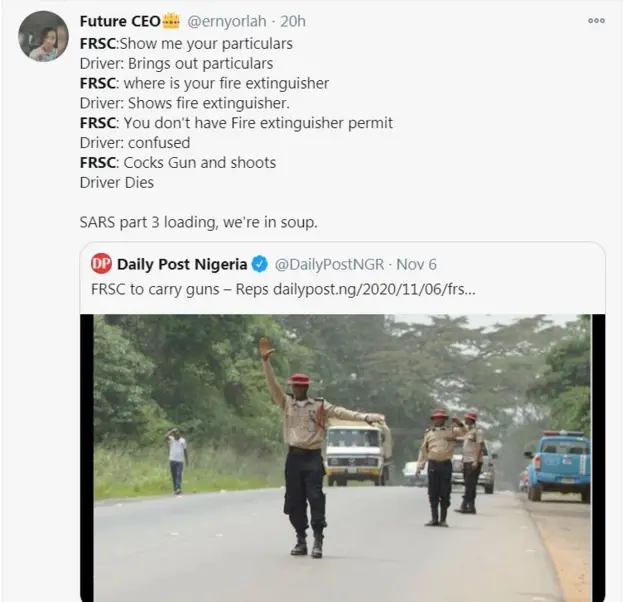Click the Nov 6 quoted tweet date
This screenshot has width=640, height=602.
415,264
